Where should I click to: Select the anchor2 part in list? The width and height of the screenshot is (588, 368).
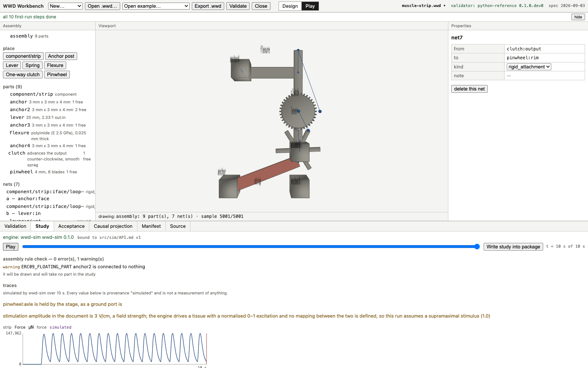pos(48,110)
